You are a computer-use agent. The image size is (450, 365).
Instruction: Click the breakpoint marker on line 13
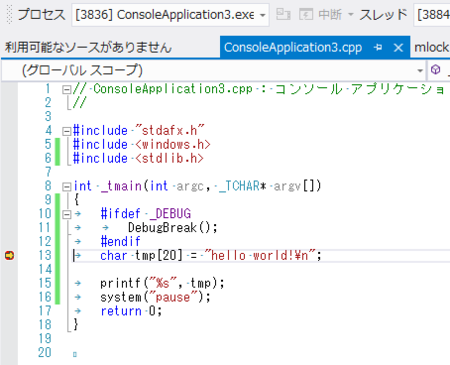[9, 256]
